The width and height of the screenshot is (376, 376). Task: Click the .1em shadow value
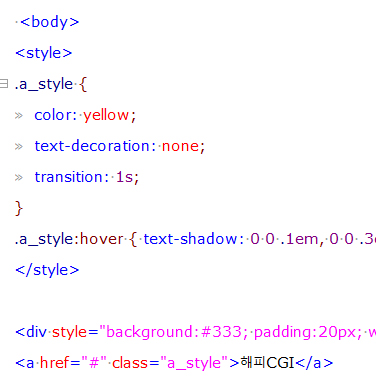tap(299, 239)
